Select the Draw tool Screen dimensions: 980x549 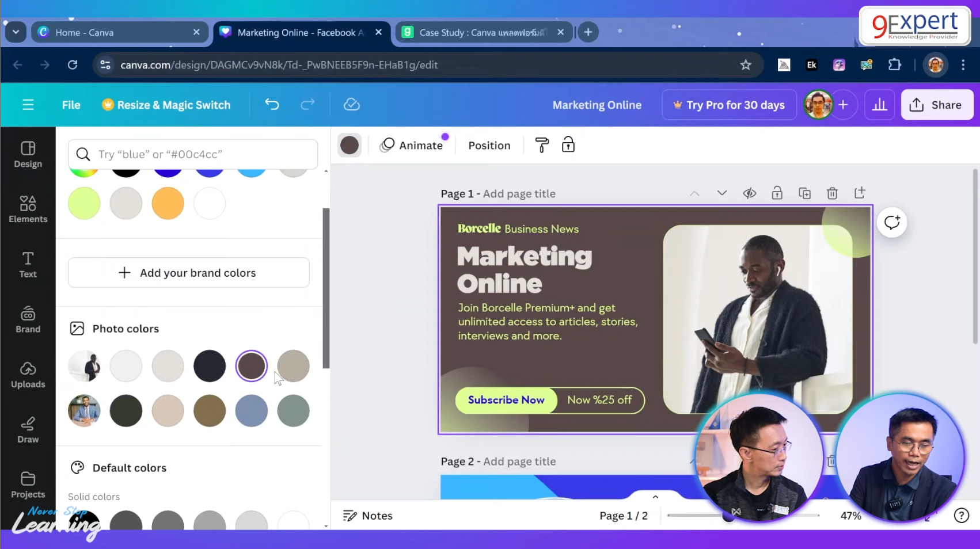tap(28, 429)
